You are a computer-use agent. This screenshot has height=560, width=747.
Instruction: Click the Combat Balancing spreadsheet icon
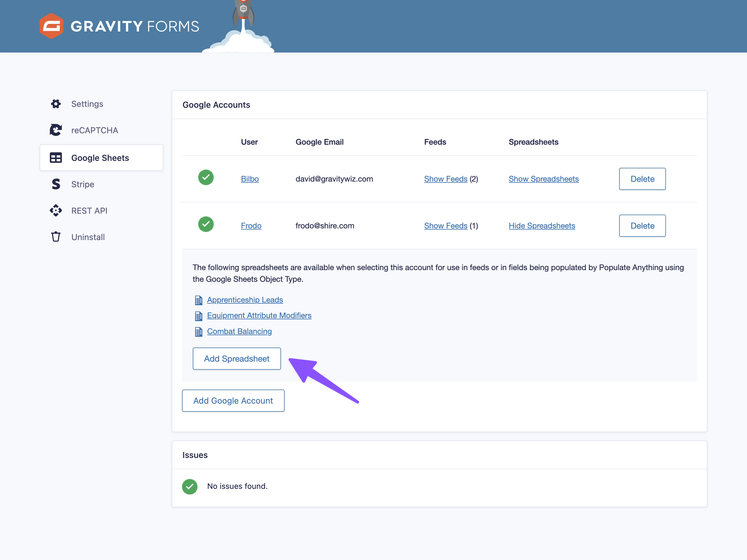point(198,332)
